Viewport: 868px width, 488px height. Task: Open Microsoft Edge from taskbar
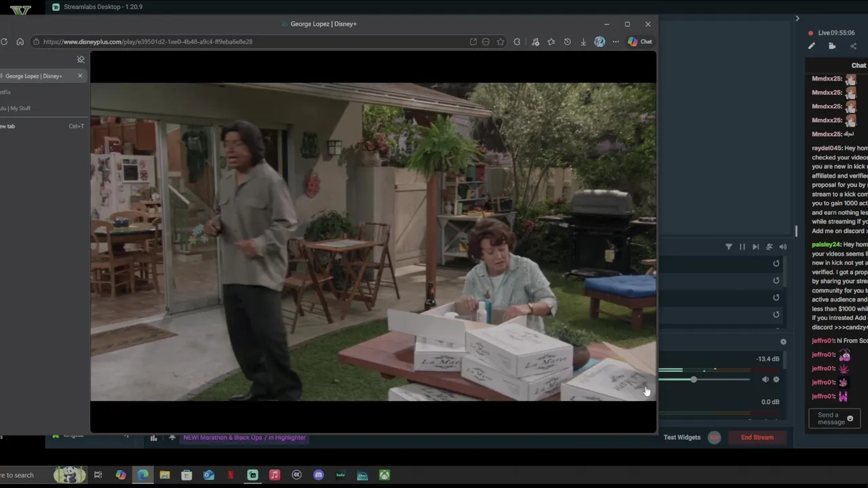point(142,475)
